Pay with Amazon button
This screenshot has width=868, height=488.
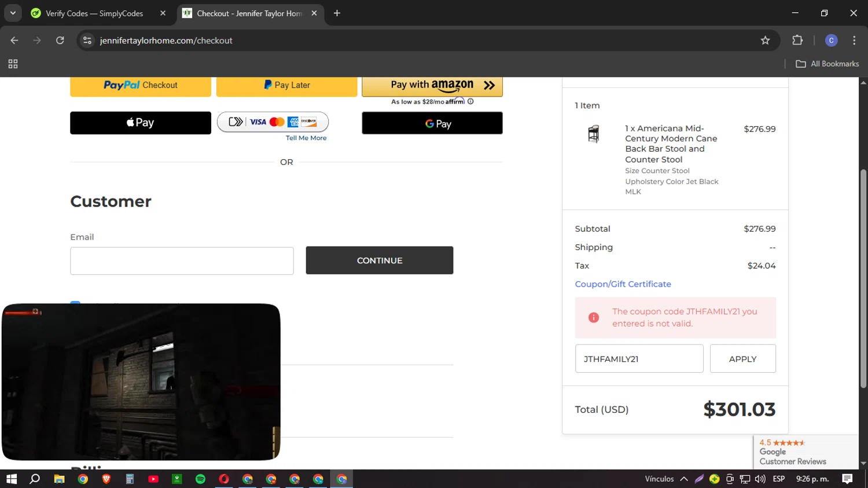(x=432, y=86)
